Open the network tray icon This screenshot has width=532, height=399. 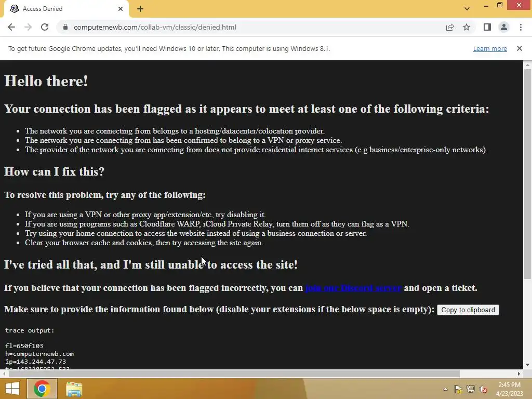coord(471,389)
